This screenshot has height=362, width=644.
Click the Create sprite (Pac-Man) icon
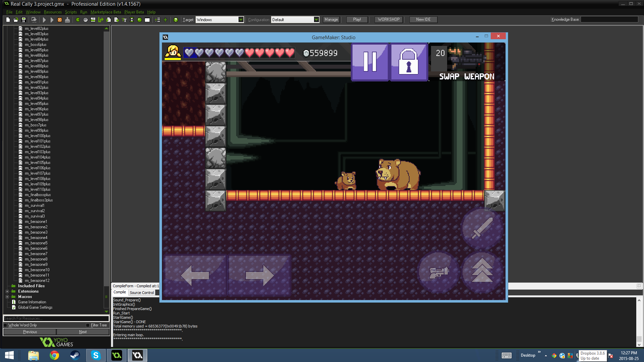point(78,20)
